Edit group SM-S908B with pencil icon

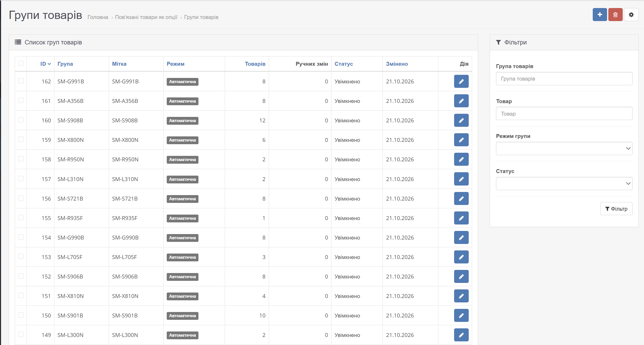coord(461,120)
